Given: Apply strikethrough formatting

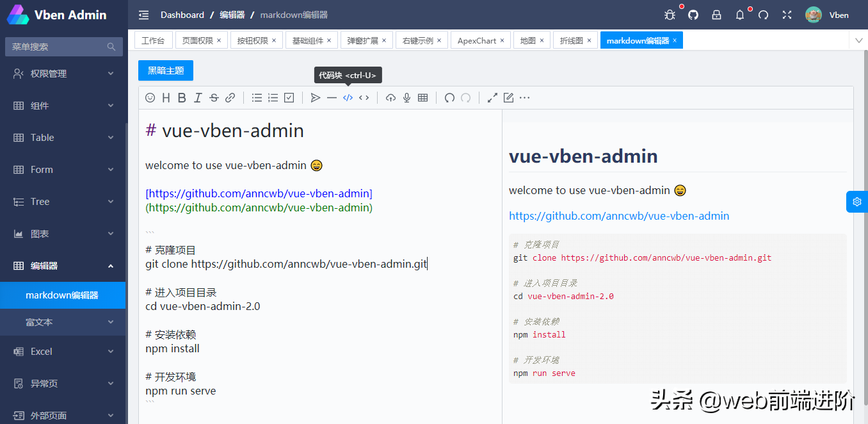Looking at the screenshot, I should pos(214,98).
